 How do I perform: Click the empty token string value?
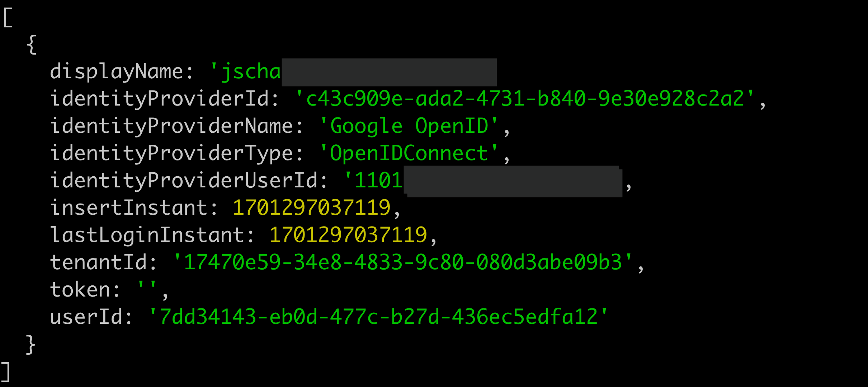(147, 286)
